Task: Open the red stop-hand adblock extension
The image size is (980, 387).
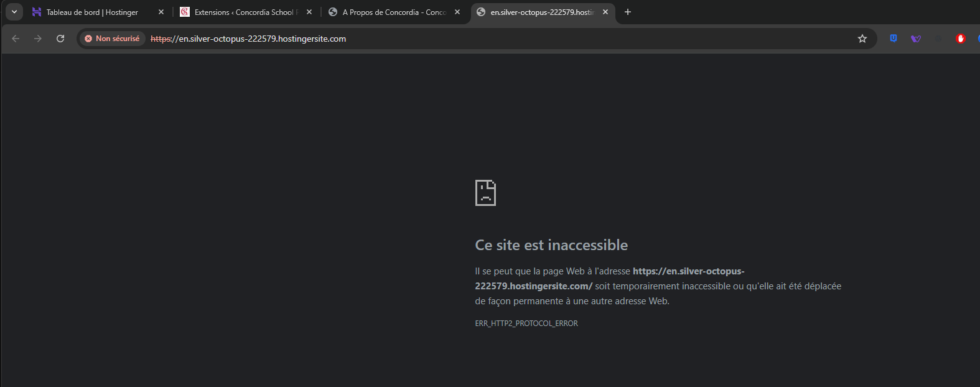Action: [961, 39]
